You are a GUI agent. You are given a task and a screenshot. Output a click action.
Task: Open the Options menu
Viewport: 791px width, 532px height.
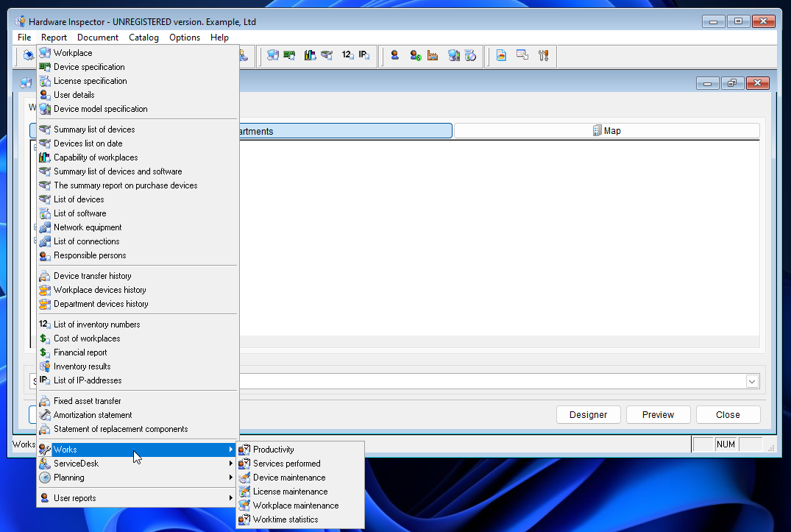coord(185,38)
